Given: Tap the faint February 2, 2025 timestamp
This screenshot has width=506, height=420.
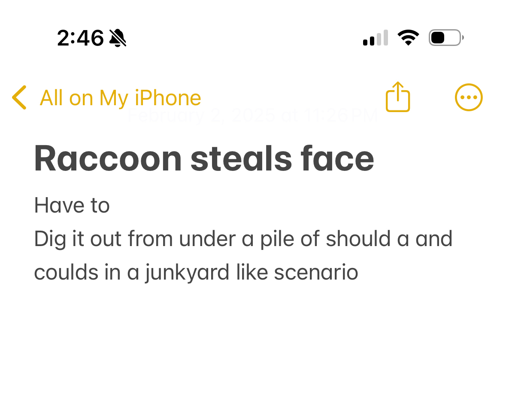Looking at the screenshot, I should (252, 116).
